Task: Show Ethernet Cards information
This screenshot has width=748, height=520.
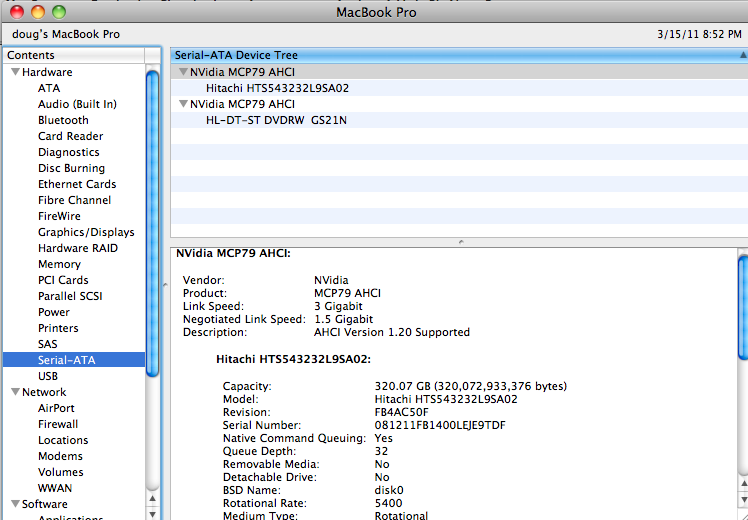Action: click(x=77, y=184)
